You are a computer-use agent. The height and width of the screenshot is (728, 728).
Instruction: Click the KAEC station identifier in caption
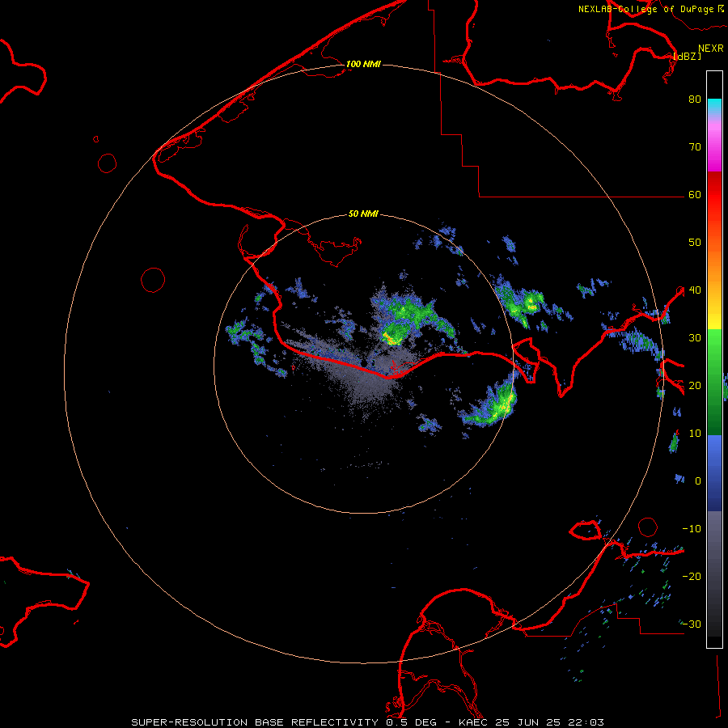474,722
